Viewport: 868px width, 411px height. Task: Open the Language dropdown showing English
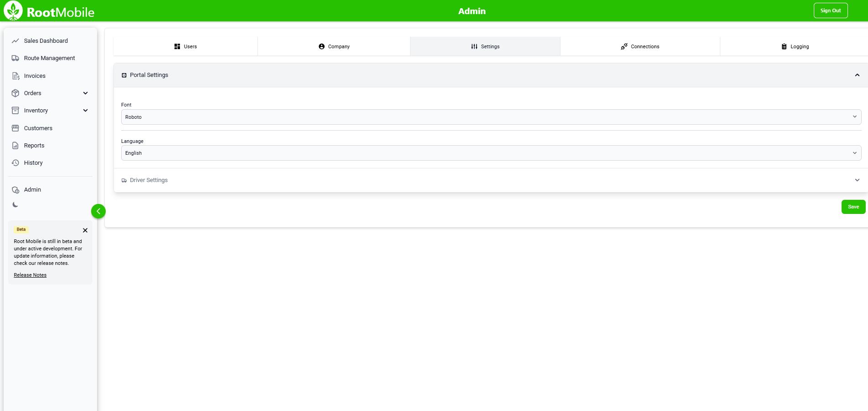click(491, 153)
